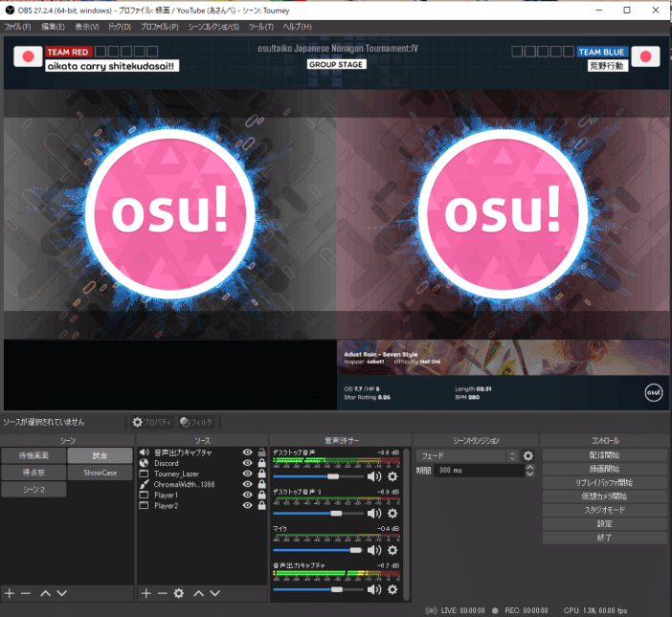Click 配信開始 to start streaming
The width and height of the screenshot is (672, 617).
604,455
